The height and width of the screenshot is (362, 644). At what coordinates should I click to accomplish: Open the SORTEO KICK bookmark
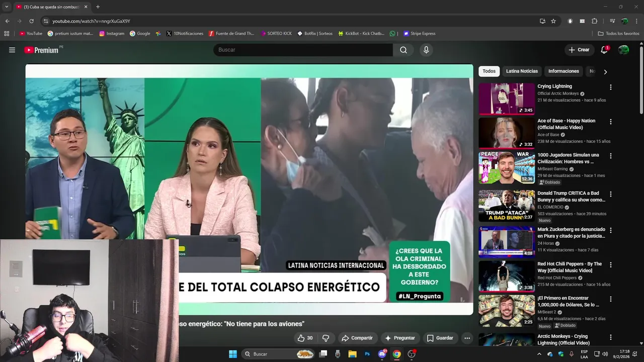click(x=276, y=34)
